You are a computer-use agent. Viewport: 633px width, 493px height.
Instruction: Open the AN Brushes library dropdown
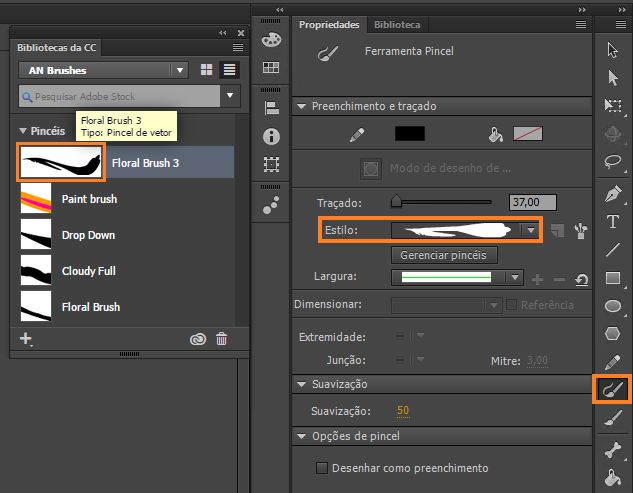pos(103,70)
